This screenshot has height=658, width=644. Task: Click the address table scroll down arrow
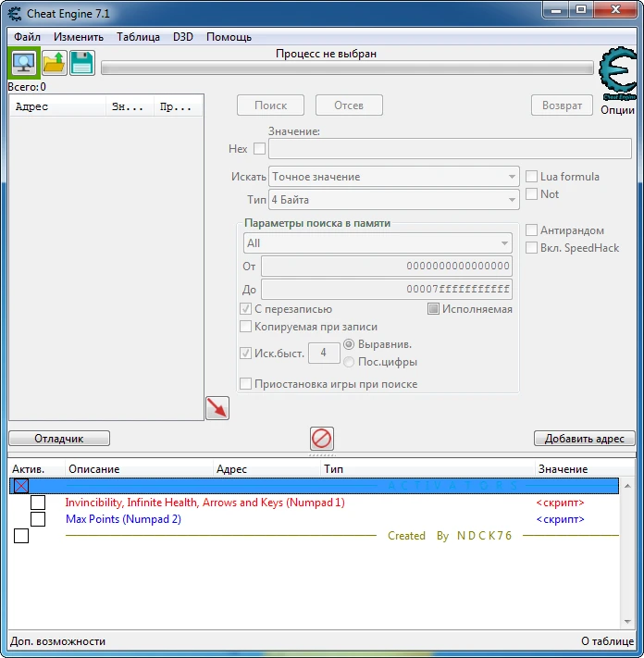627,622
